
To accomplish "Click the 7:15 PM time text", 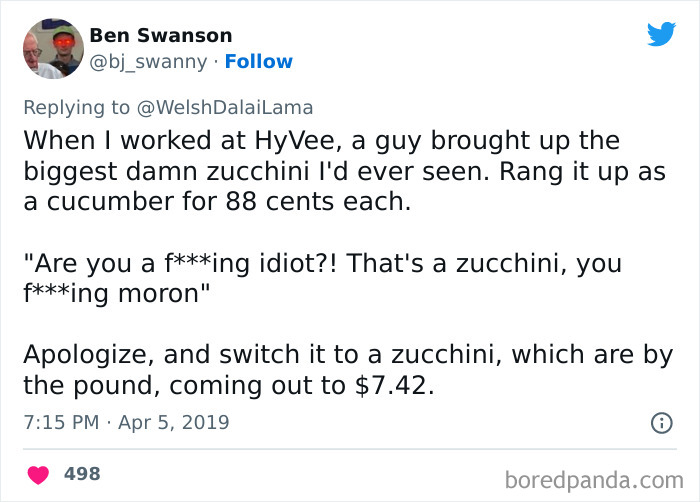I will tap(61, 423).
